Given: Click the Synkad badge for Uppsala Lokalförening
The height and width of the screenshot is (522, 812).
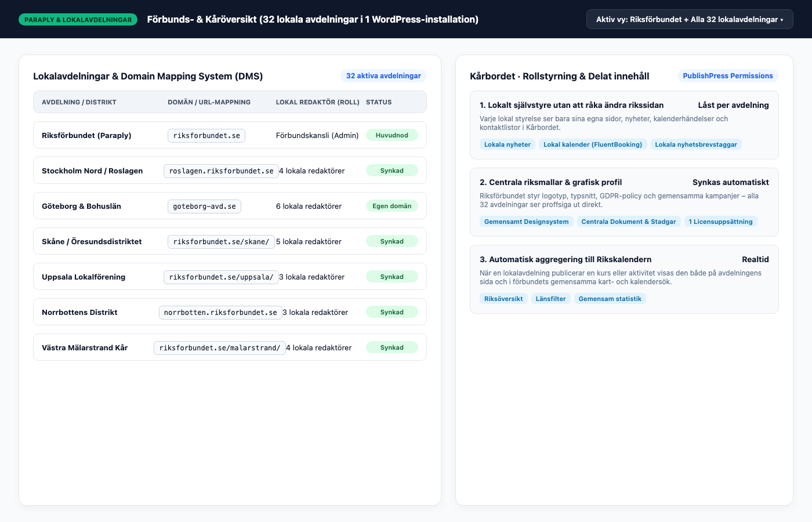Looking at the screenshot, I should 392,277.
